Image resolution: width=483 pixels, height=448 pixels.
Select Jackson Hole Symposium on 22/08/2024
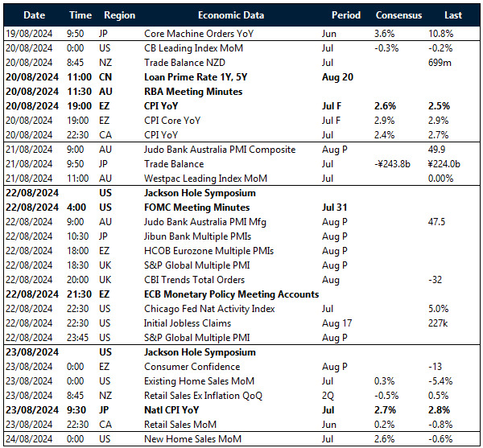[x=200, y=192]
